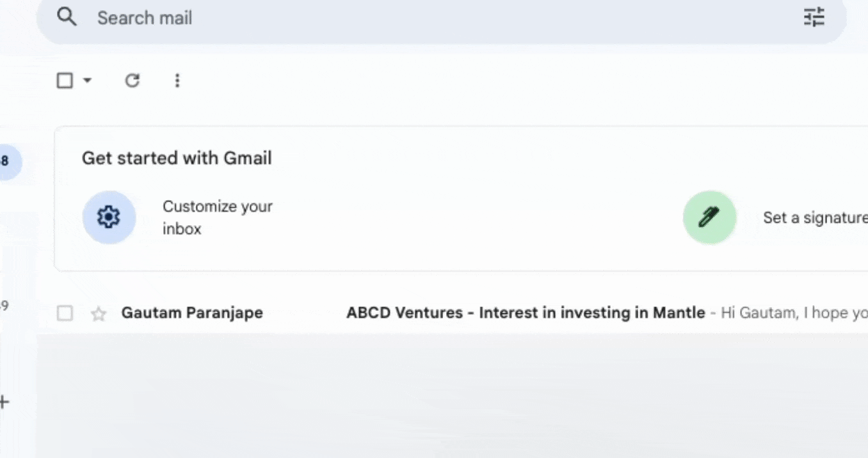Viewport: 868px width, 458px height.
Task: Expand the select dropdown arrow
Action: [x=88, y=81]
